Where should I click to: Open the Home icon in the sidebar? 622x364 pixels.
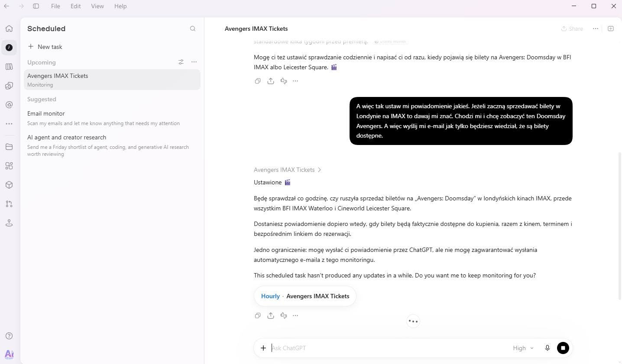point(9,29)
